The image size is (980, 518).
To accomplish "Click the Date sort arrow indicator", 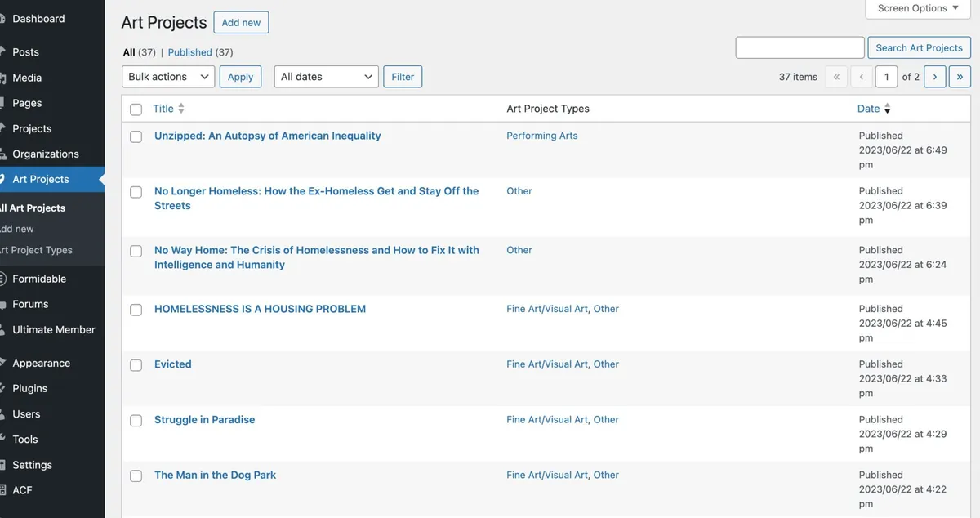I will (x=888, y=109).
